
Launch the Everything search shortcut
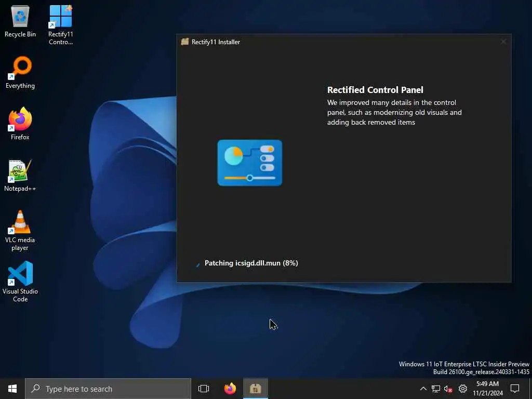pos(20,73)
